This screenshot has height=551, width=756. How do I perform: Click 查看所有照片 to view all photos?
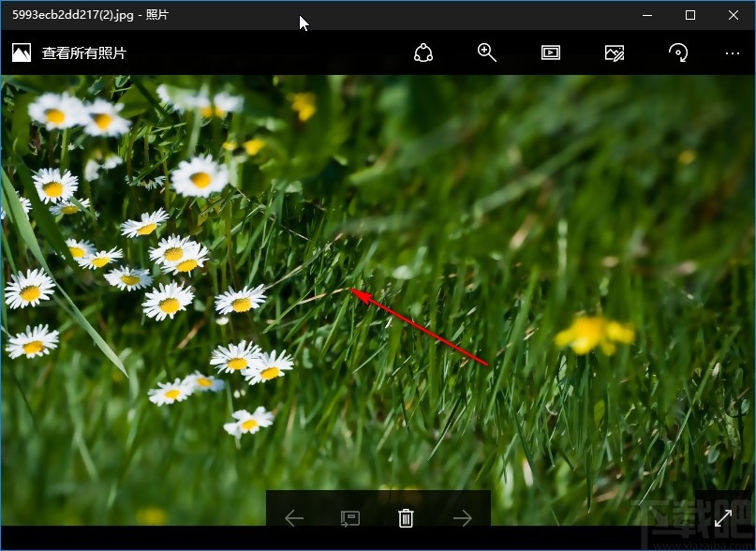click(84, 53)
